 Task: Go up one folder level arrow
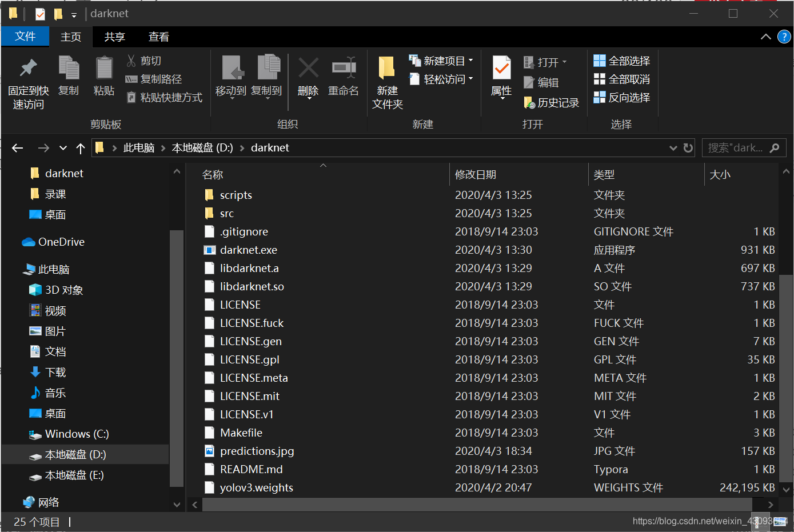click(x=81, y=149)
